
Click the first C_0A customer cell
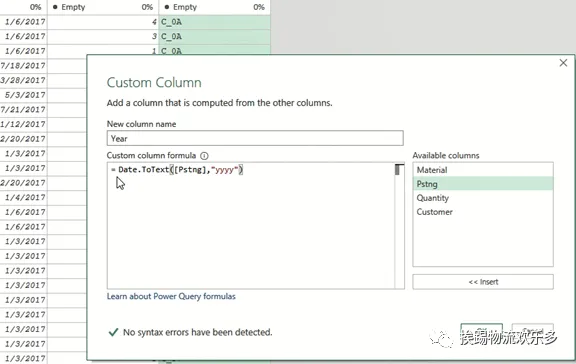click(x=215, y=22)
